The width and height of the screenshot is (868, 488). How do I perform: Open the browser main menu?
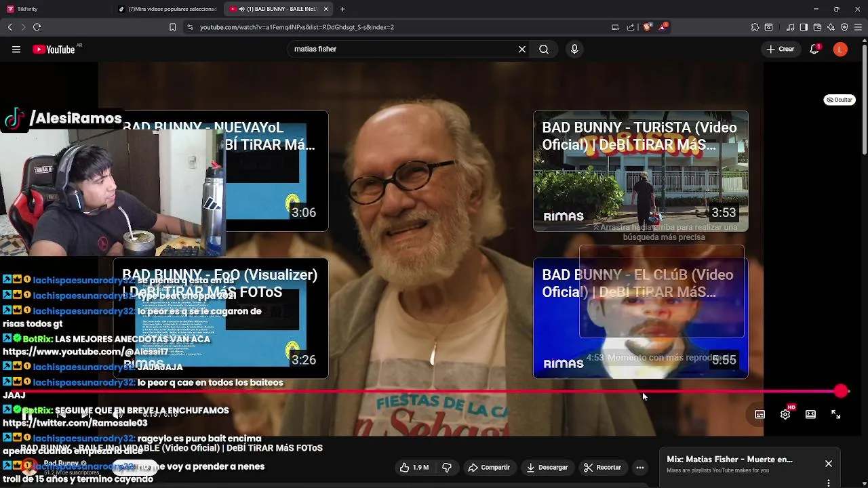tap(859, 27)
